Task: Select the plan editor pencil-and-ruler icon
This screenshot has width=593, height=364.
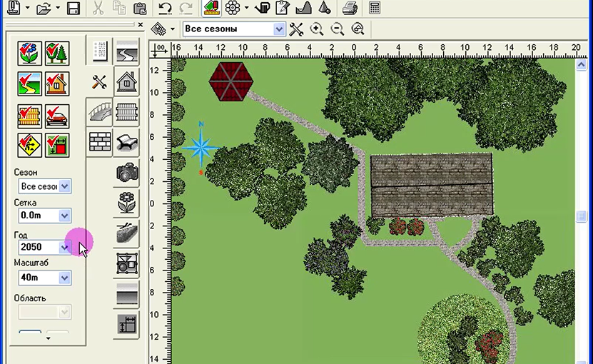Action: [x=211, y=8]
